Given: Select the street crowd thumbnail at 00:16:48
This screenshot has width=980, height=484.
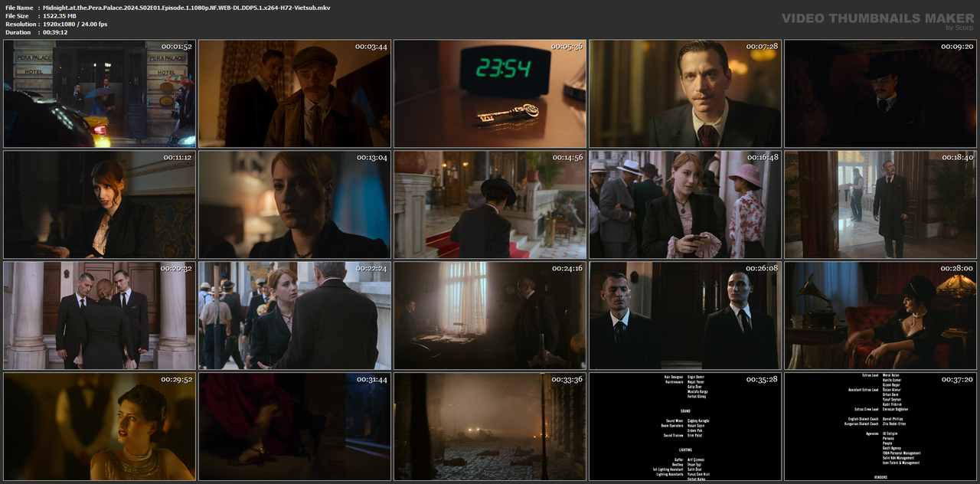Looking at the screenshot, I should point(685,204).
